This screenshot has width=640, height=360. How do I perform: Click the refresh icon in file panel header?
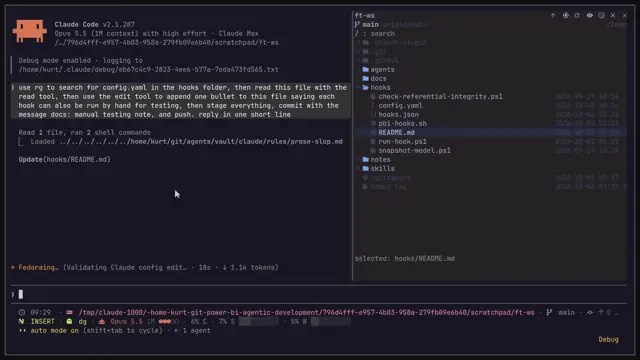tap(577, 16)
